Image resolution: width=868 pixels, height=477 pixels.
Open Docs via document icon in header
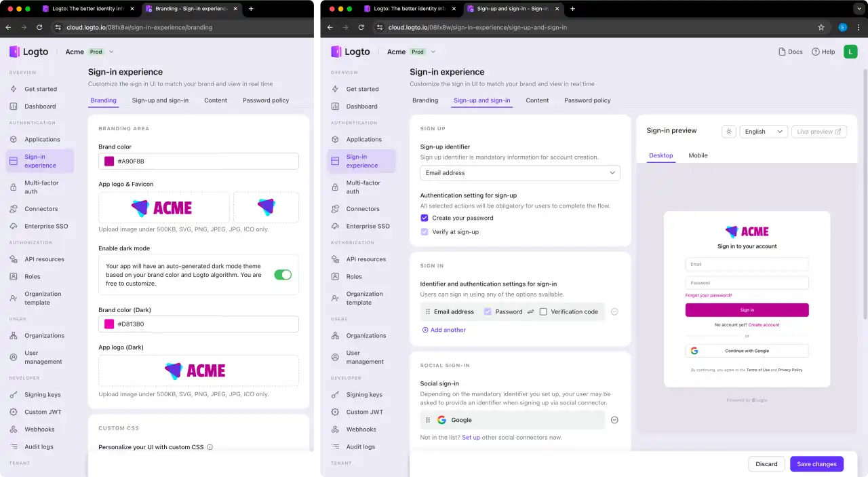[x=782, y=52]
